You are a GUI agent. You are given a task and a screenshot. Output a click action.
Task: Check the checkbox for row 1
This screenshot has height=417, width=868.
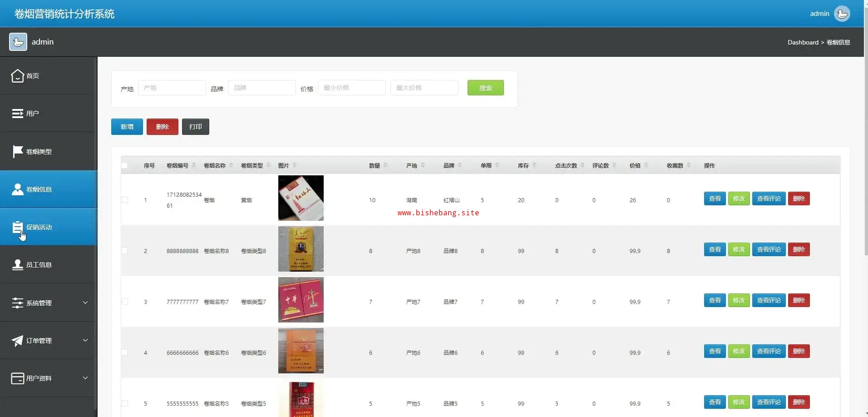coord(124,200)
